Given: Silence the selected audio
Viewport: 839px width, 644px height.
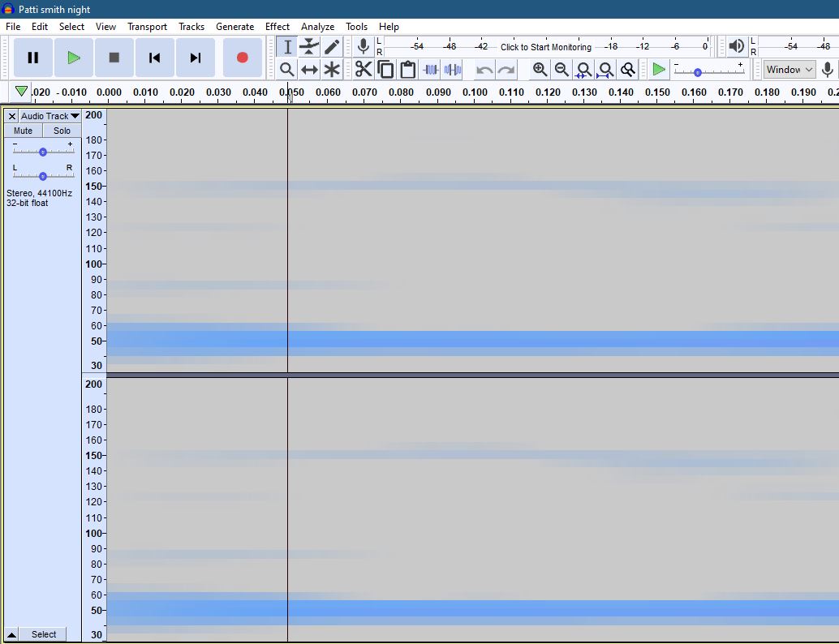Looking at the screenshot, I should tap(452, 70).
